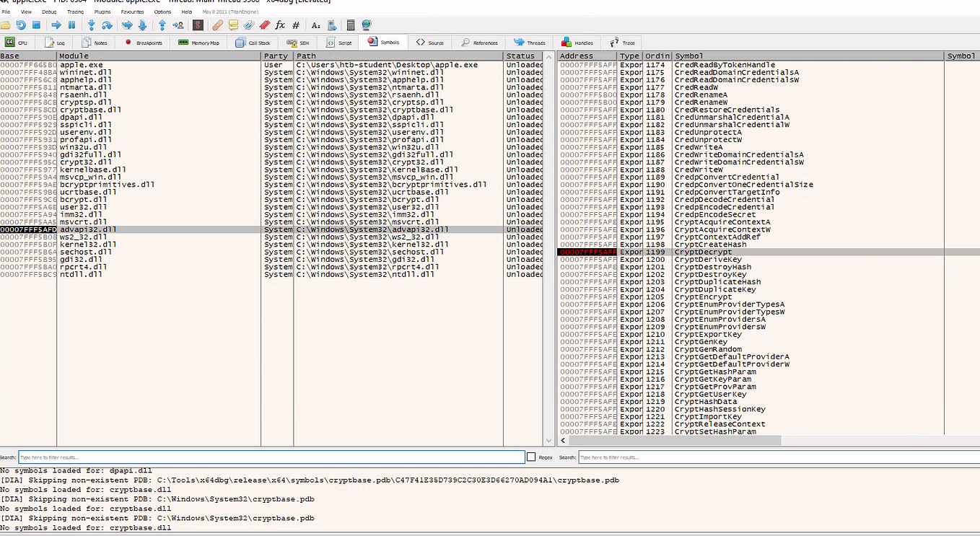980x536 pixels.
Task: Click the patches bandage icon
Action: tap(216, 25)
